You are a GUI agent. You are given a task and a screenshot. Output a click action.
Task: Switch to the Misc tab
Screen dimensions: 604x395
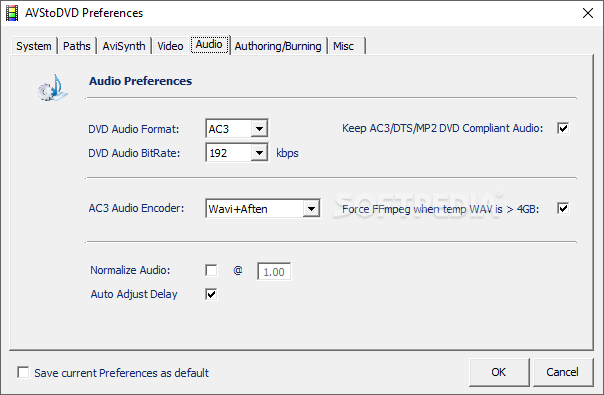[344, 46]
